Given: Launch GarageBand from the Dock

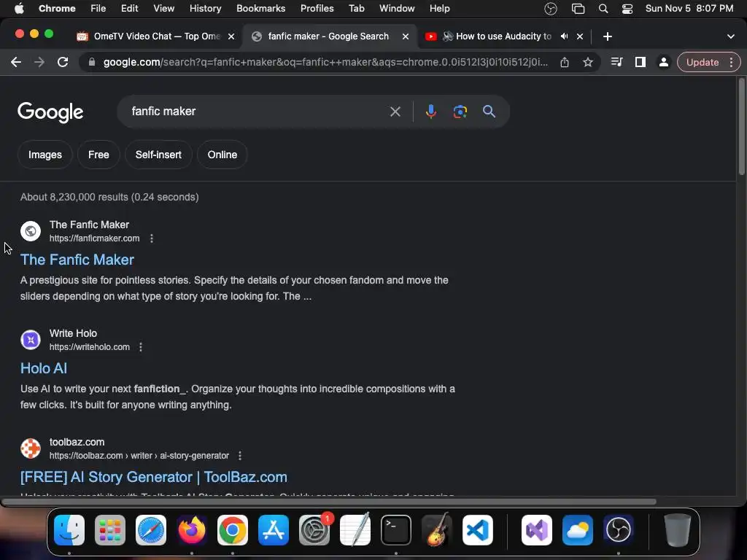Looking at the screenshot, I should coord(437,530).
